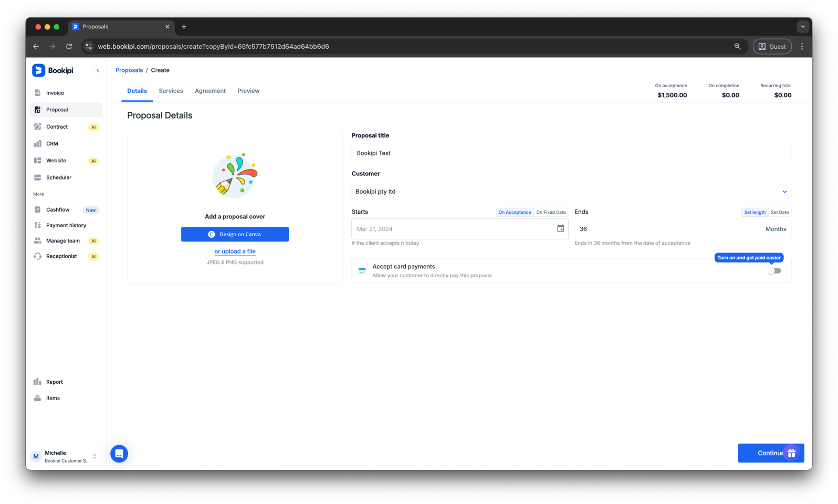The width and height of the screenshot is (838, 504).
Task: Open the Cashflow menu item
Action: [x=66, y=209]
